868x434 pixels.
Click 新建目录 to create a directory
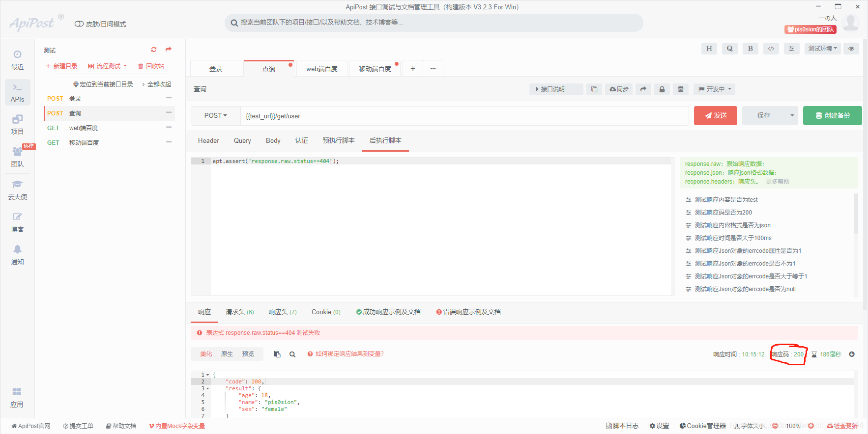(x=61, y=66)
